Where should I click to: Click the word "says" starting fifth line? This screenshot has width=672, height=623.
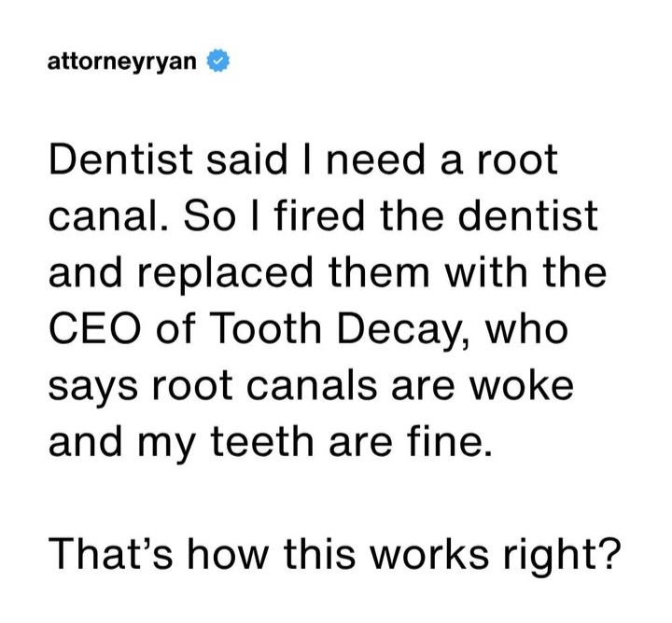[92, 388]
